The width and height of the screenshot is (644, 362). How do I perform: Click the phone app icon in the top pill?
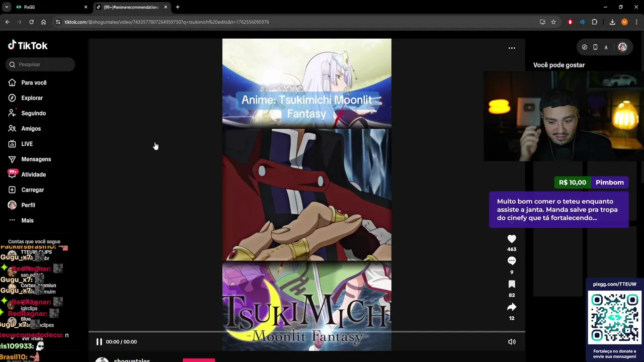click(595, 47)
